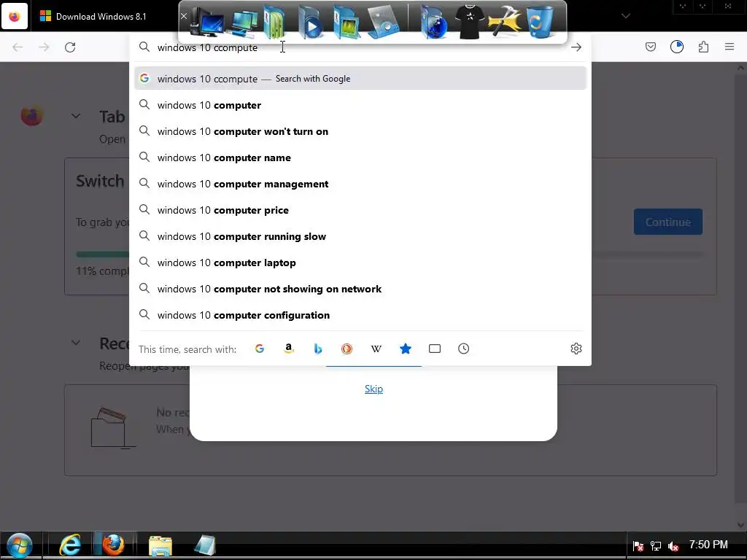Search this time with Wikipedia icon

tap(376, 349)
